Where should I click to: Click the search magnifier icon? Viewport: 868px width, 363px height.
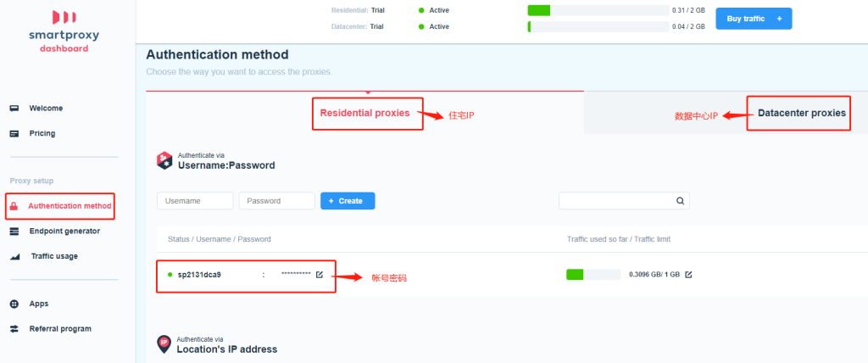pos(680,201)
